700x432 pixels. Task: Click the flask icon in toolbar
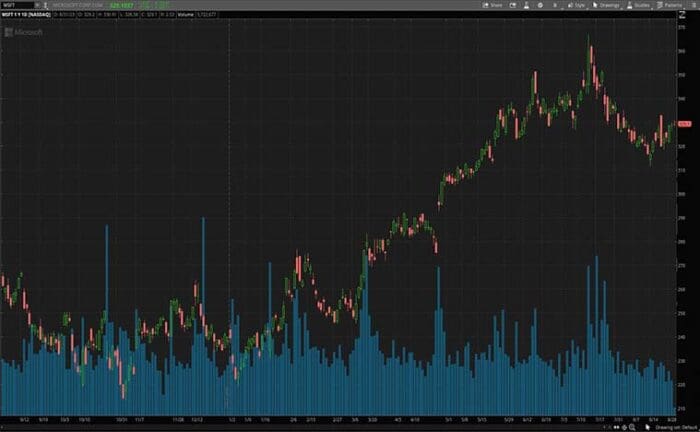pyautogui.click(x=526, y=5)
